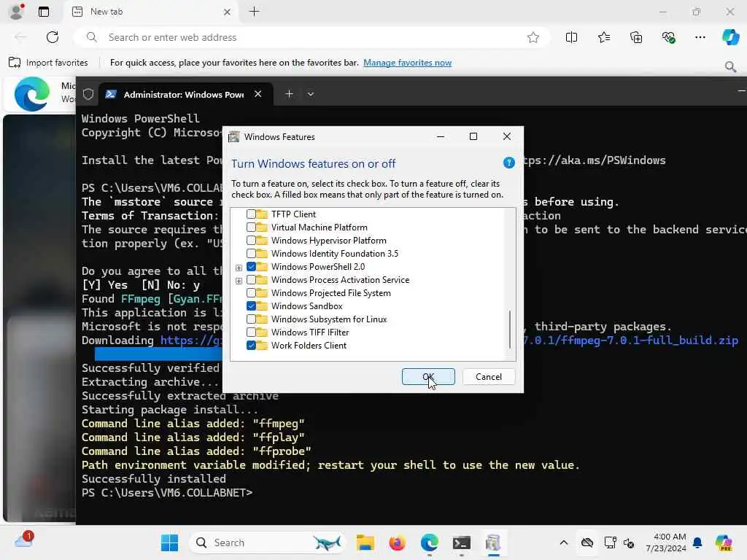747x560 pixels.
Task: Open Microsoft Edge from taskbar
Action: 429,542
